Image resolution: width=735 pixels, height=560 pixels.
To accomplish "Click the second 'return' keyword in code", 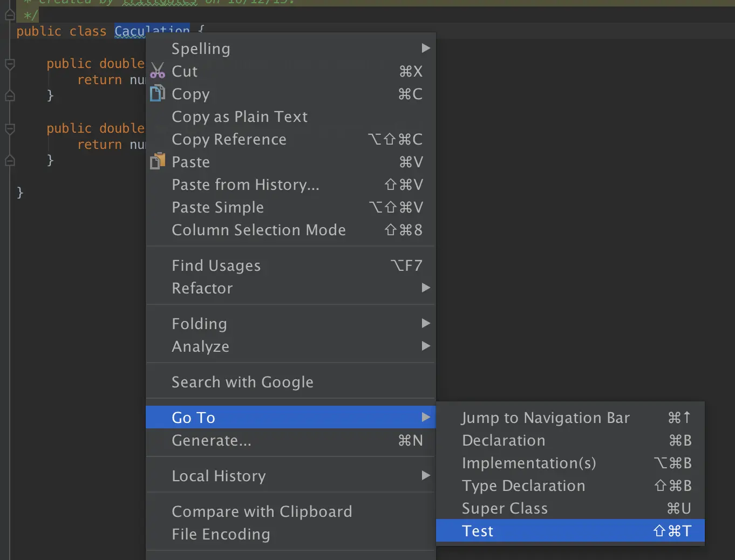I will pyautogui.click(x=100, y=145).
